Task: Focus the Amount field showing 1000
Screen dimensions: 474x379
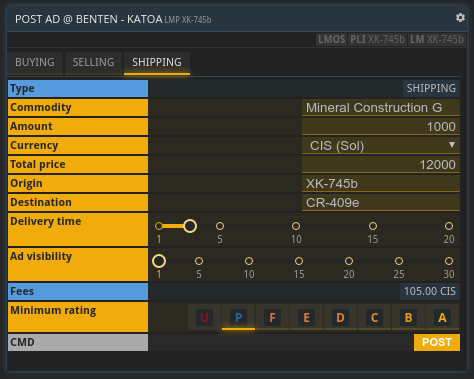Action: pos(381,127)
